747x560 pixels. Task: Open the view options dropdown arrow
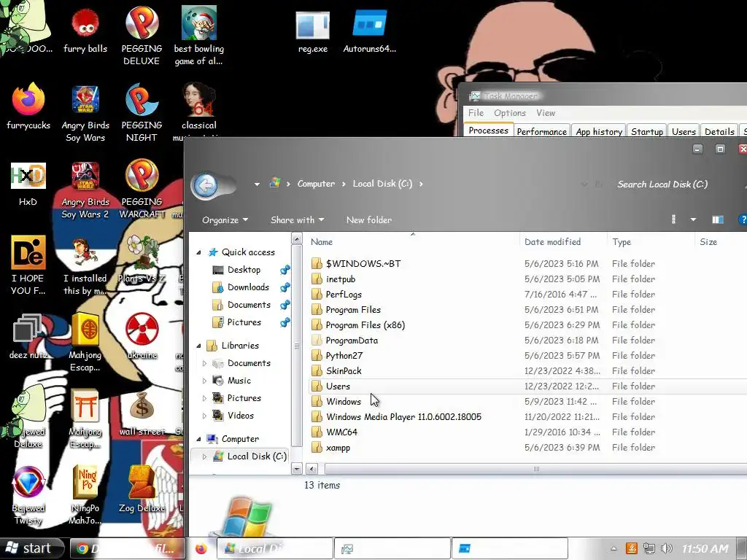click(x=693, y=219)
